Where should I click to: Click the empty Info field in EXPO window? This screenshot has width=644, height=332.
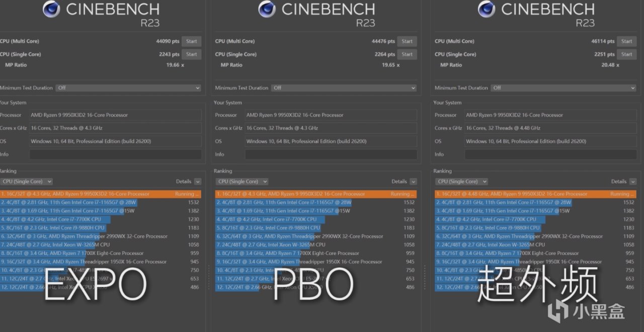[x=115, y=154]
